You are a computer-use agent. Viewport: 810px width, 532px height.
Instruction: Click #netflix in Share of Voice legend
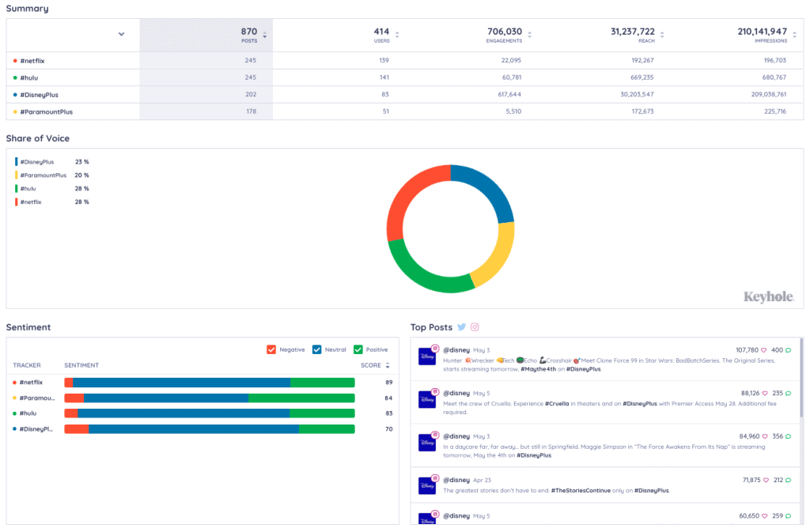tap(31, 202)
